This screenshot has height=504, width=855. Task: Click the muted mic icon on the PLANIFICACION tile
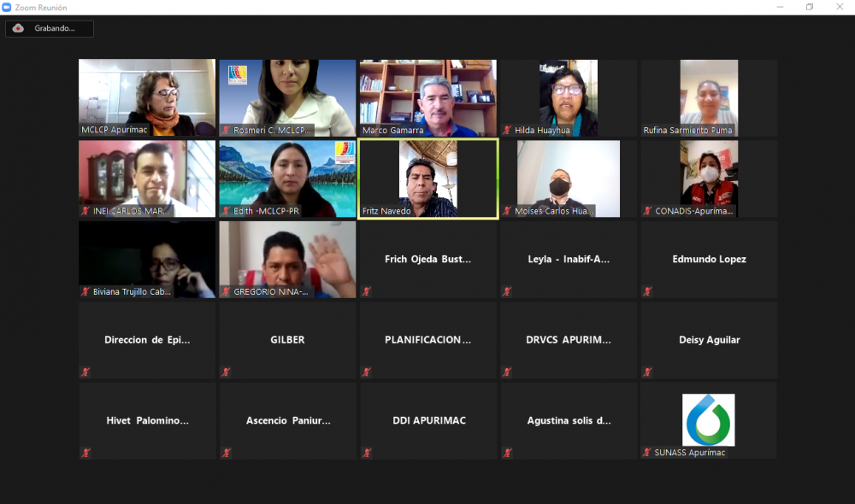point(367,372)
